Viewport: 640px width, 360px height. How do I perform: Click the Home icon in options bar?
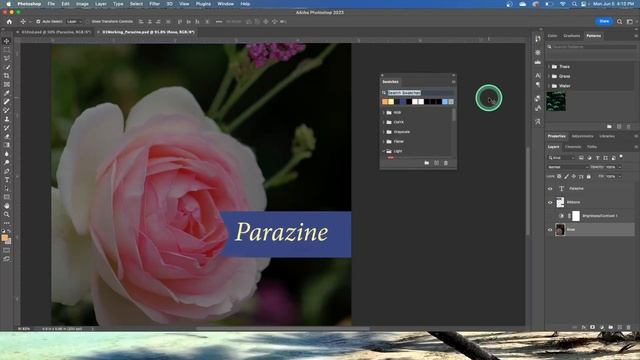click(9, 22)
